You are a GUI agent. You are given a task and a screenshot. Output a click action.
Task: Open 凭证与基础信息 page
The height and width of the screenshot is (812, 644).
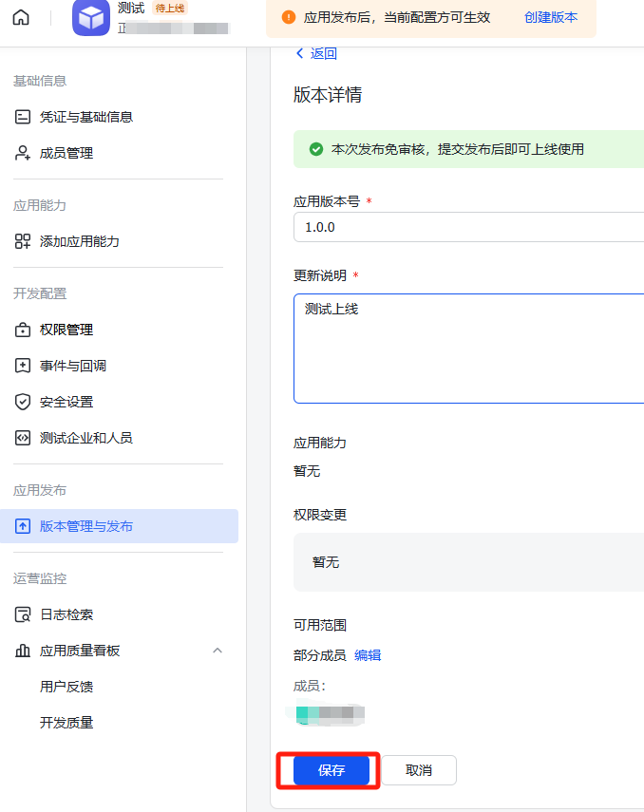(85, 117)
